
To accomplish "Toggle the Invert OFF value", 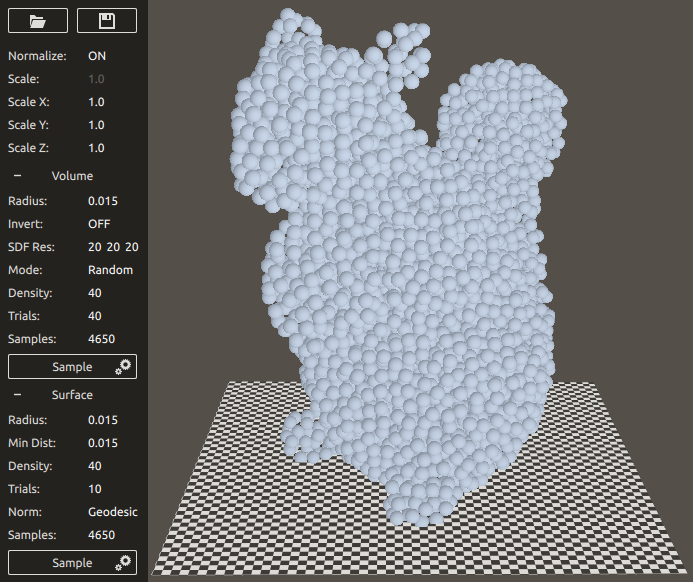I will pos(99,224).
